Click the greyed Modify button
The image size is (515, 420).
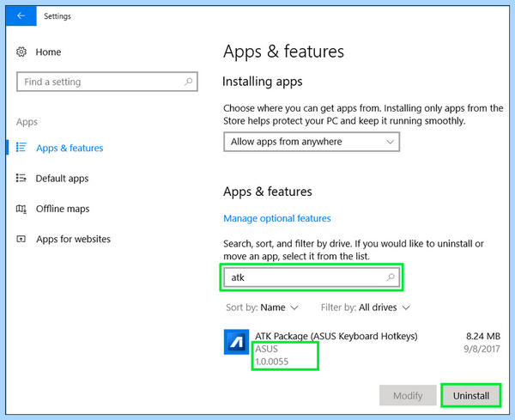coord(408,395)
